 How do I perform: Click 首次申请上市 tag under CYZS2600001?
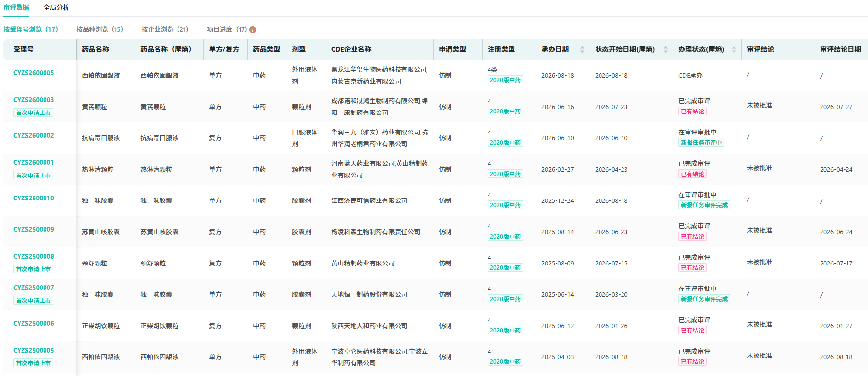click(33, 175)
